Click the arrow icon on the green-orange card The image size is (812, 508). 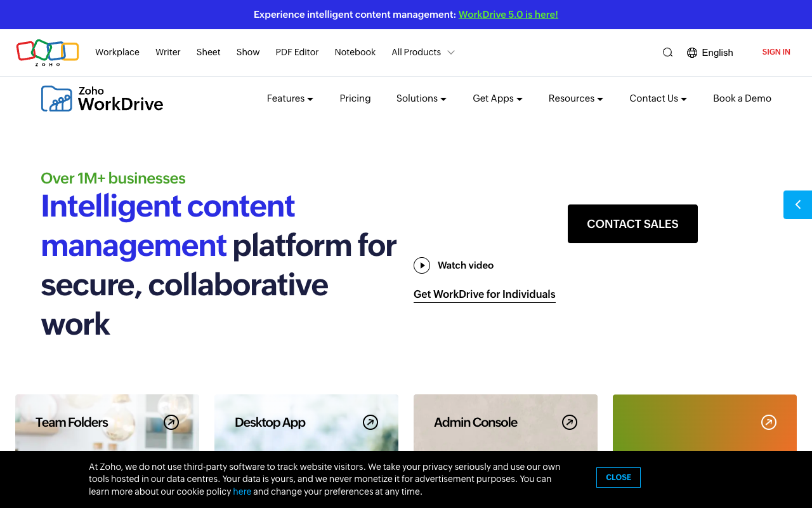769,422
